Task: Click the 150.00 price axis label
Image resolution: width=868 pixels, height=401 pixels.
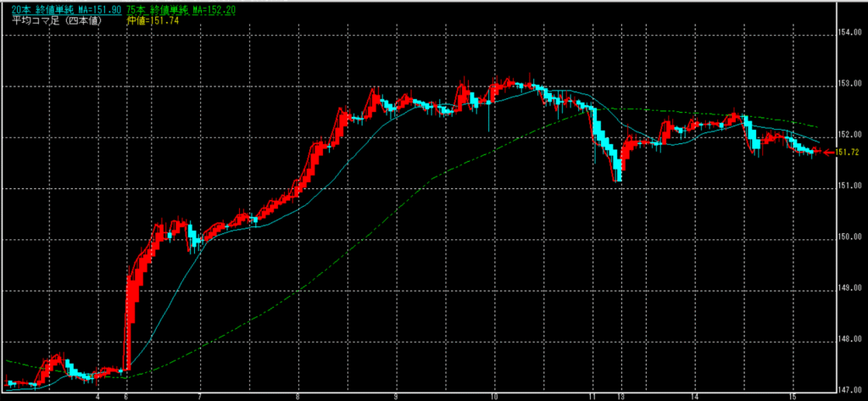Action: click(849, 237)
